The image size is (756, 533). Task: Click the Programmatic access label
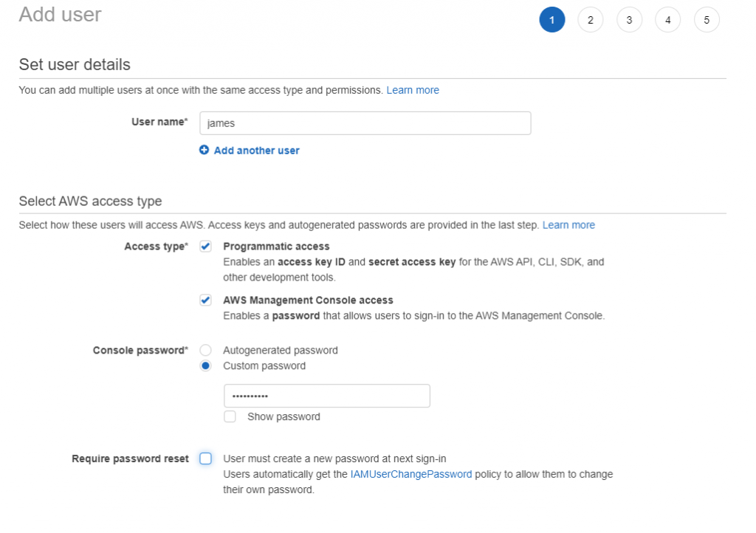click(x=276, y=247)
